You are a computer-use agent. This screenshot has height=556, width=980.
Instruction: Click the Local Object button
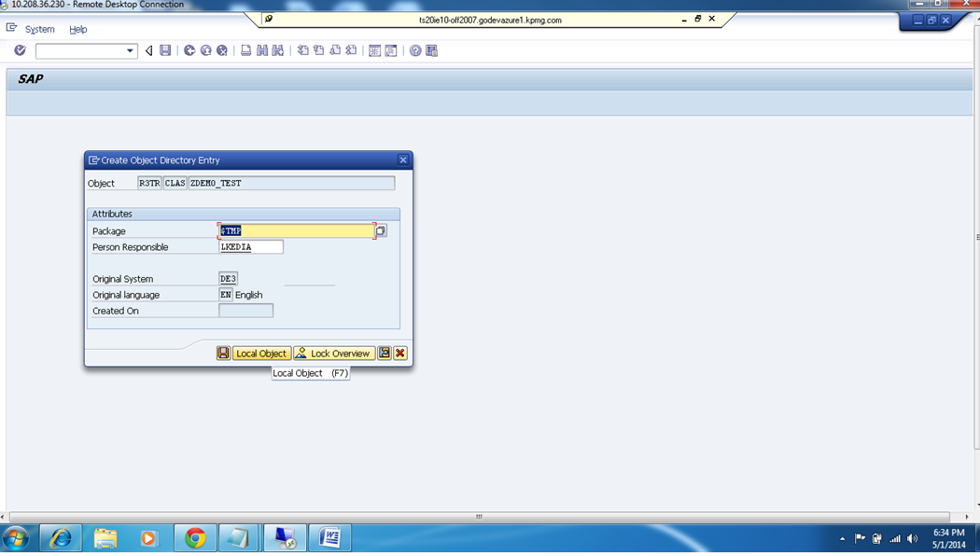[260, 353]
